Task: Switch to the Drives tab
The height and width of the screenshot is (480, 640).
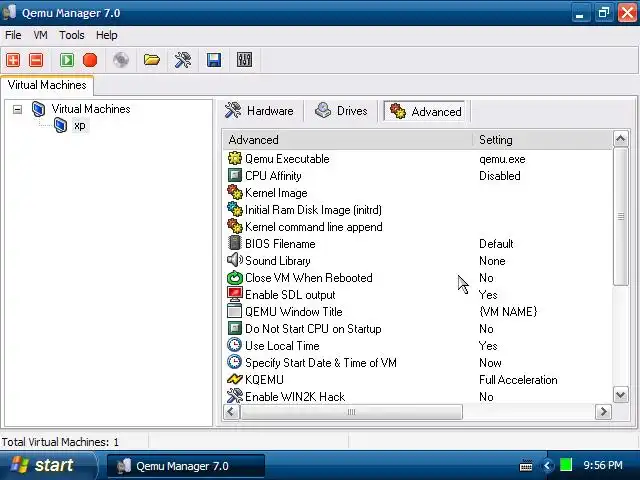Action: [x=341, y=111]
